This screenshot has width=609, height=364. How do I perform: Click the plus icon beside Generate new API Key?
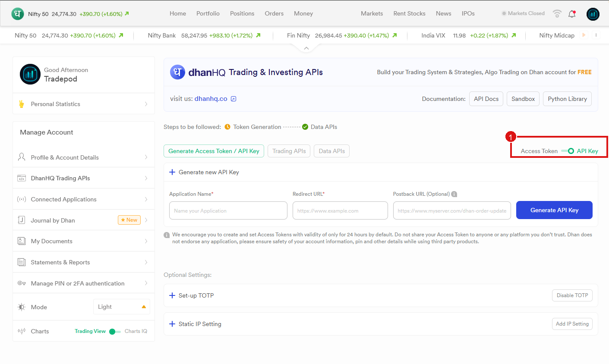(172, 172)
